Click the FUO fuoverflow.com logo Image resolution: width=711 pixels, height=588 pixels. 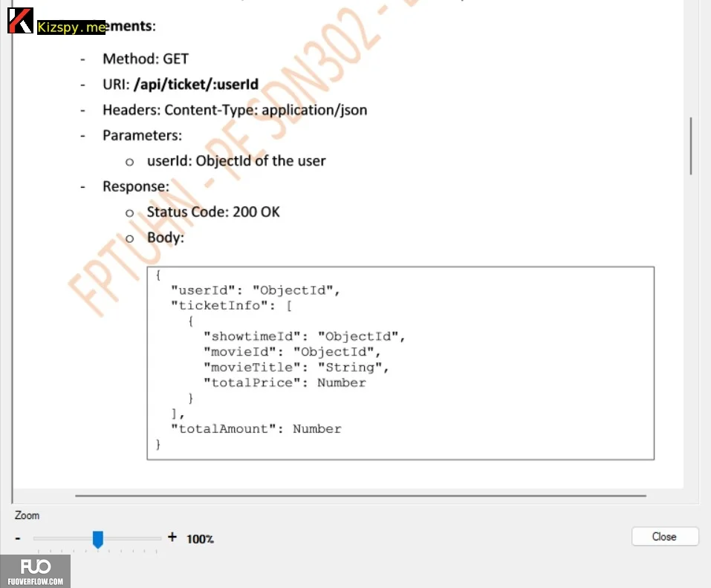click(x=36, y=571)
